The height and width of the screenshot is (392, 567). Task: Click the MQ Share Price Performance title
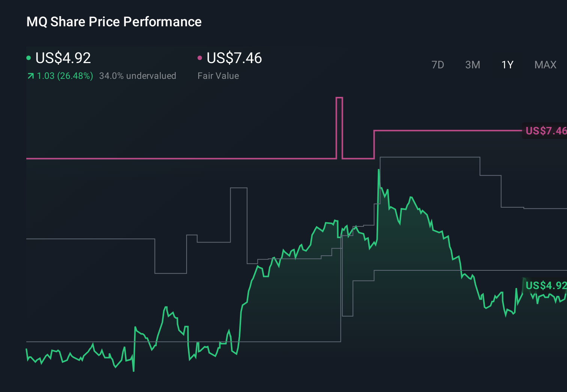pos(113,22)
